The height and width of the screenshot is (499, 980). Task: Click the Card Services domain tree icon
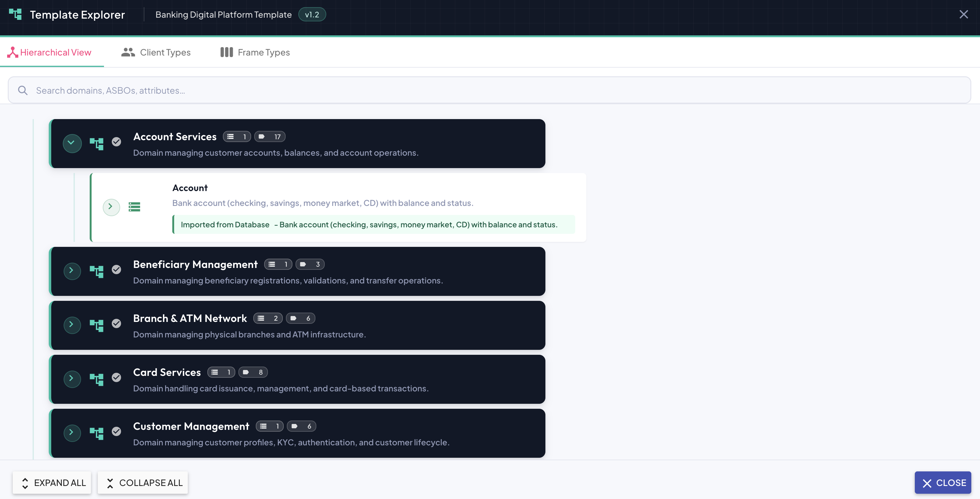click(x=97, y=379)
